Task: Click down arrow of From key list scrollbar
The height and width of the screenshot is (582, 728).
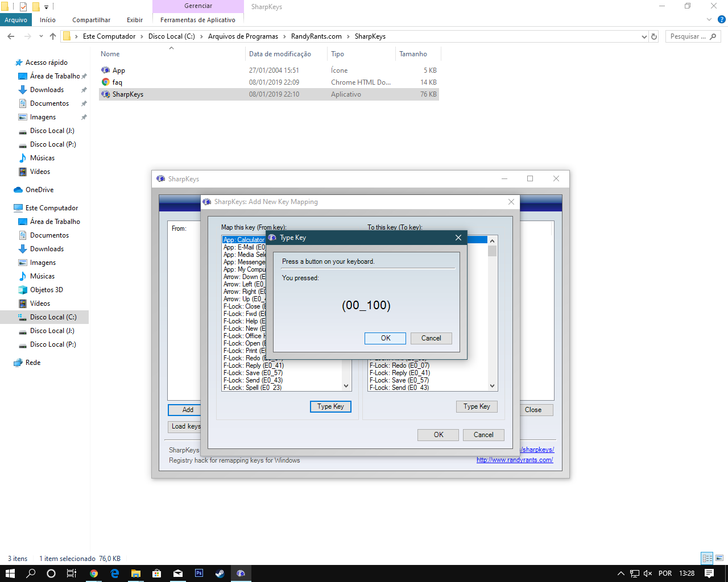Action: [346, 386]
